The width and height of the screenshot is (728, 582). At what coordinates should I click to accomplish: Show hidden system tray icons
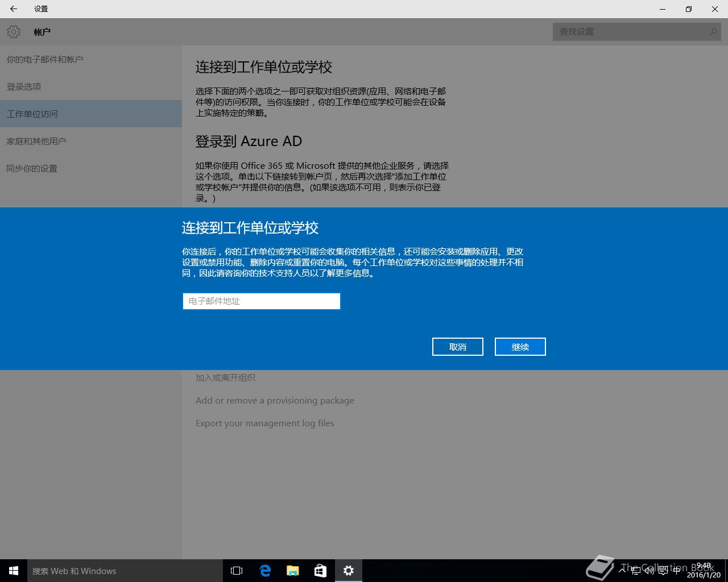622,571
